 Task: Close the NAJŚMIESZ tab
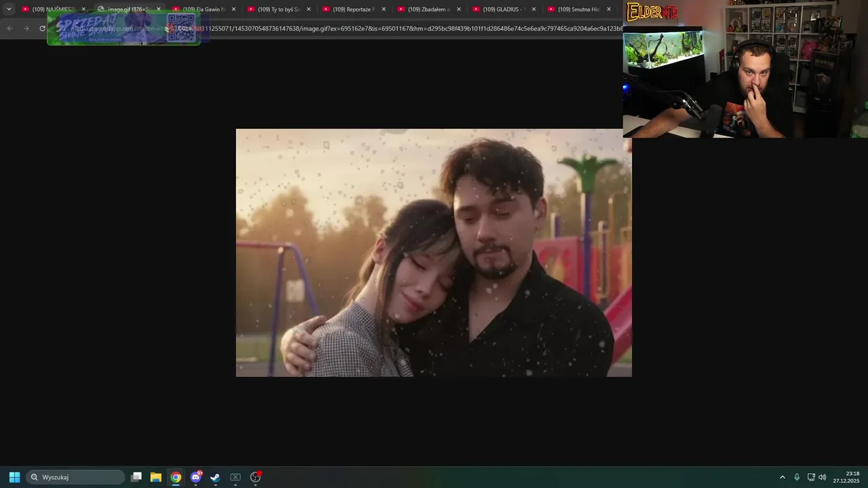[83, 9]
